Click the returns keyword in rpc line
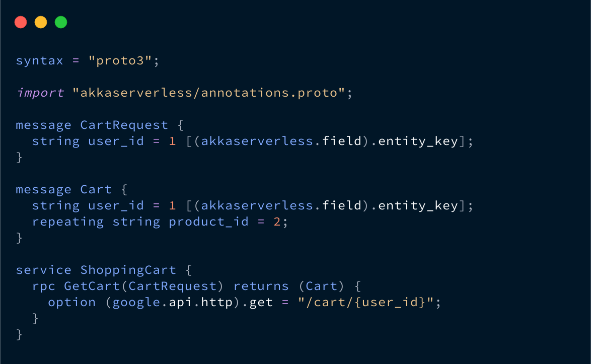Screen dimensions: 591x364 (x=261, y=286)
